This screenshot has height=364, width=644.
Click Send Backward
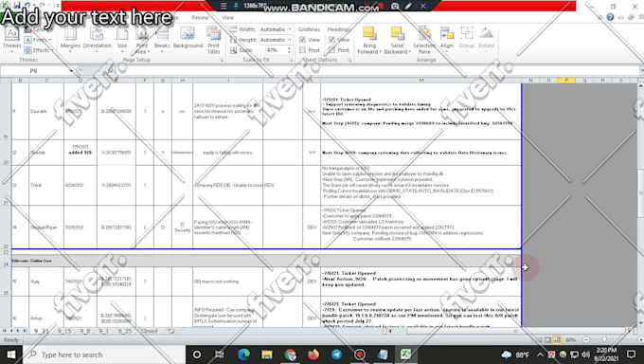tap(397, 41)
